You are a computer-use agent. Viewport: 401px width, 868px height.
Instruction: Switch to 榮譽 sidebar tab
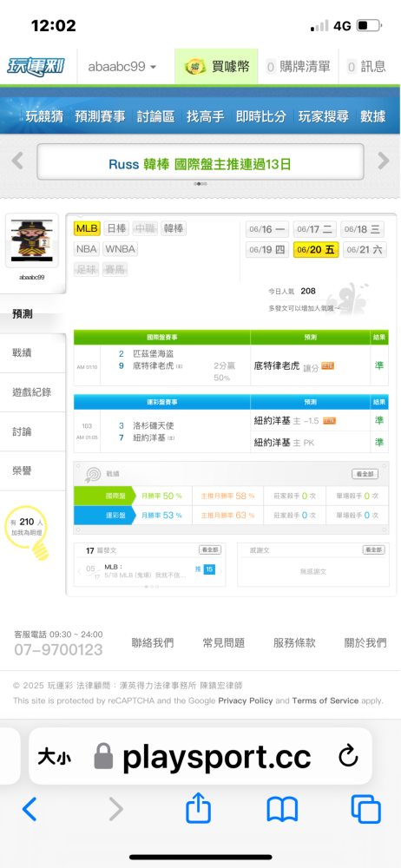32,470
